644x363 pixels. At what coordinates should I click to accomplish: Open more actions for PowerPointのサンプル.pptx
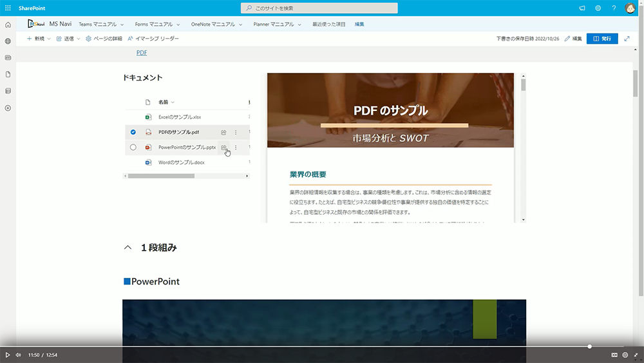(x=236, y=147)
